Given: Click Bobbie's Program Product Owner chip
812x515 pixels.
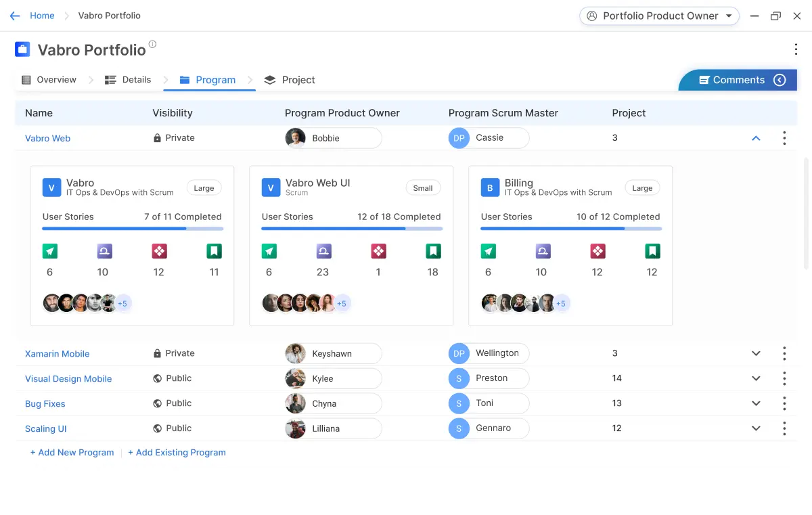Looking at the screenshot, I should tap(333, 138).
